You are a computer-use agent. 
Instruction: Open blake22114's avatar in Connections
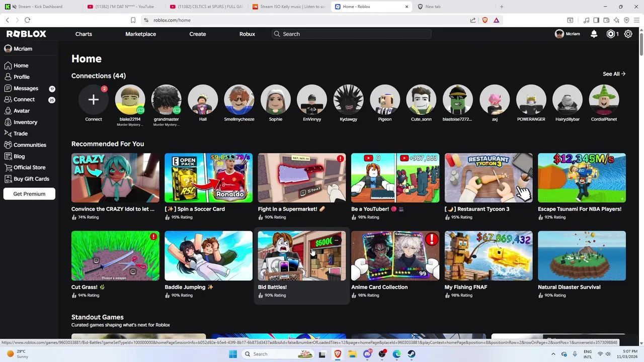tap(130, 100)
